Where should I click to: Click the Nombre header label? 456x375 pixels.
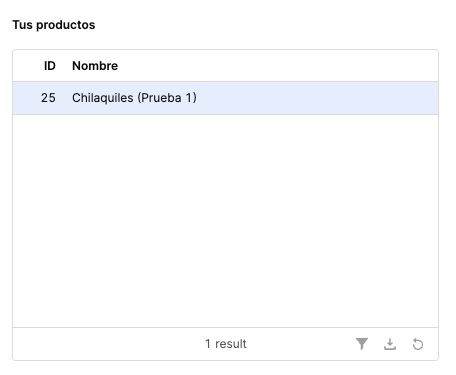(x=95, y=66)
